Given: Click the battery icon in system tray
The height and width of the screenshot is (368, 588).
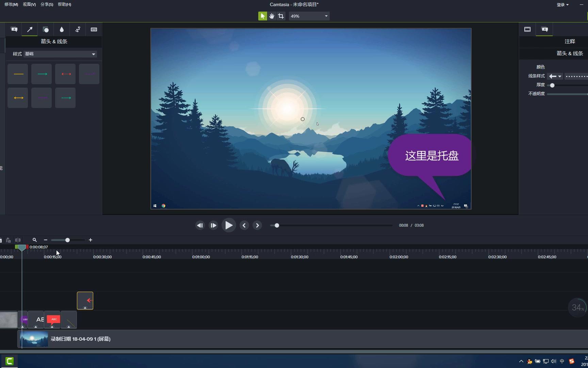Looking at the screenshot, I should click(x=537, y=361).
